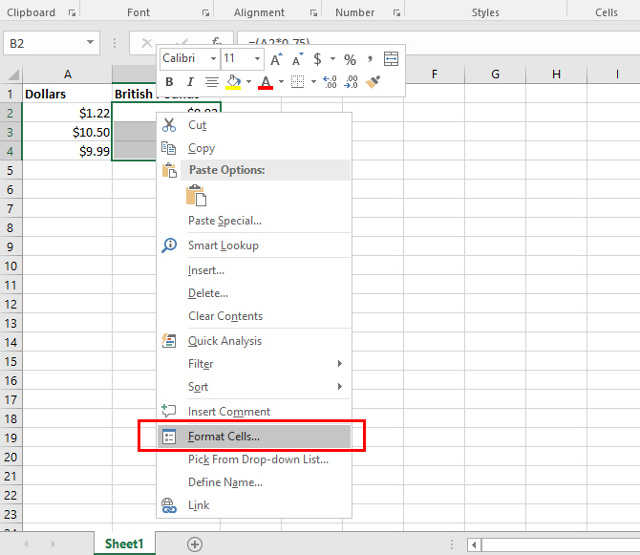
Task: Apply percent style format
Action: [x=350, y=60]
